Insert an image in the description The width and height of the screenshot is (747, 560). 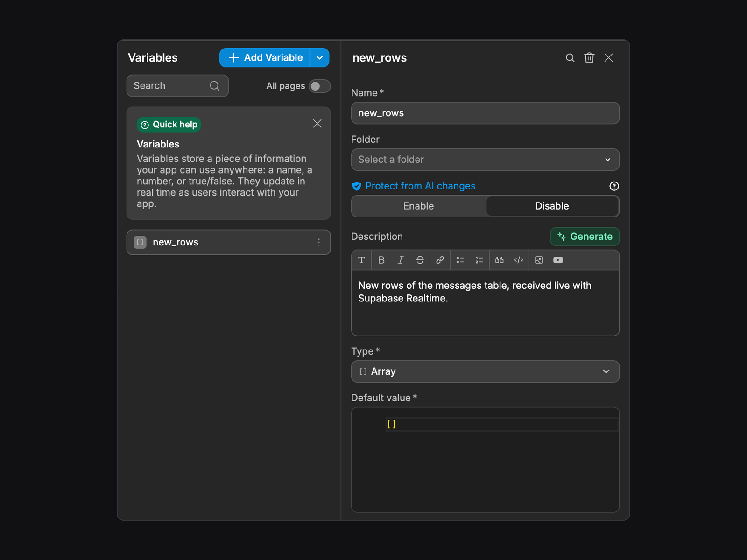click(539, 260)
